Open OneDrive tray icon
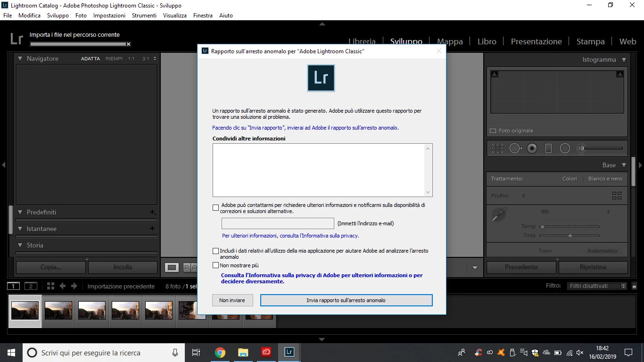This screenshot has height=362, width=644. (x=546, y=353)
